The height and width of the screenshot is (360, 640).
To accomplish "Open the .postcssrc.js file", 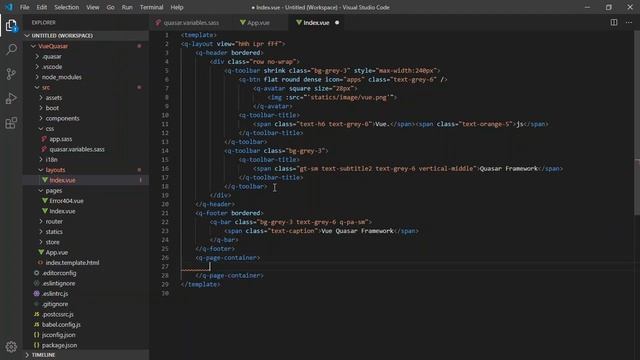I will coord(86,314).
